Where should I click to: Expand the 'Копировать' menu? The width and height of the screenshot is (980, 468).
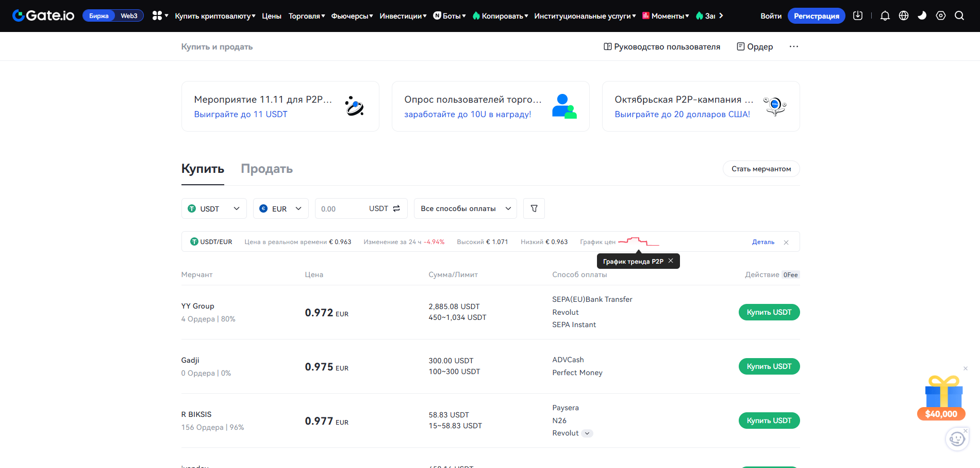(500, 16)
